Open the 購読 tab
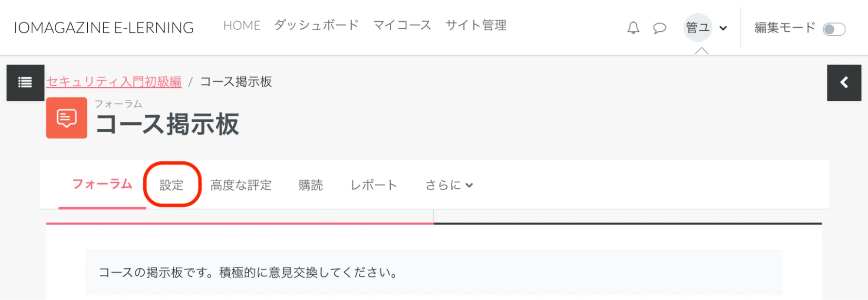This screenshot has width=868, height=300. (310, 185)
